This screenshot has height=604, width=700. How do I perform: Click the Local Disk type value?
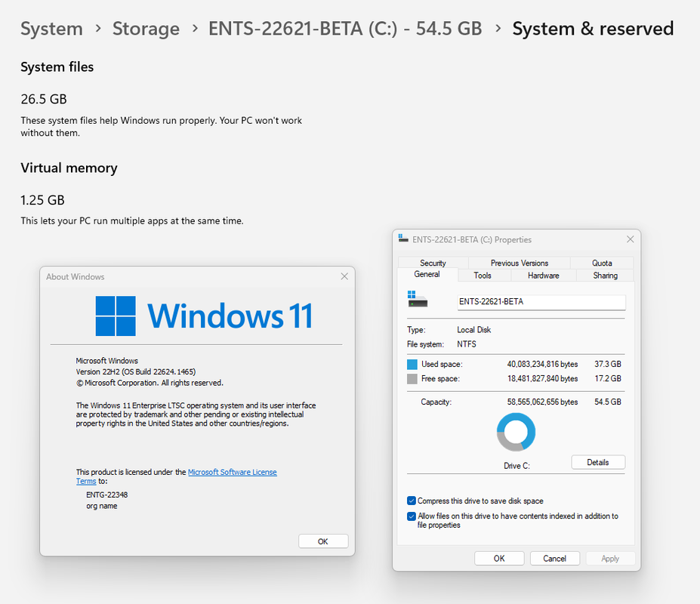click(x=473, y=330)
